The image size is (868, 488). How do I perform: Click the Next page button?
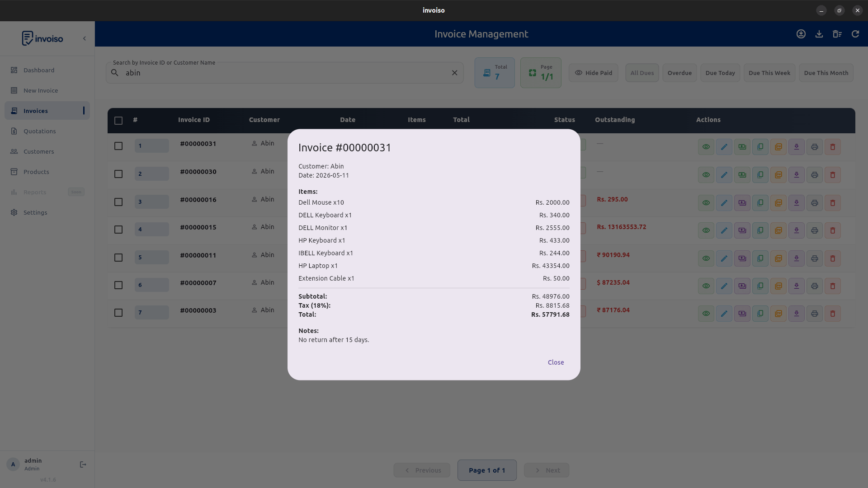[x=547, y=470]
